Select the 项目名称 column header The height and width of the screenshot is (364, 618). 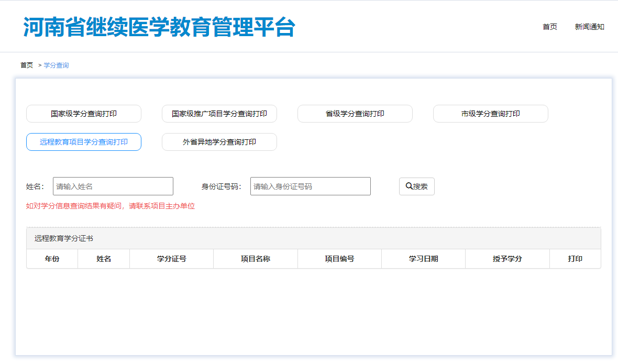pyautogui.click(x=256, y=259)
